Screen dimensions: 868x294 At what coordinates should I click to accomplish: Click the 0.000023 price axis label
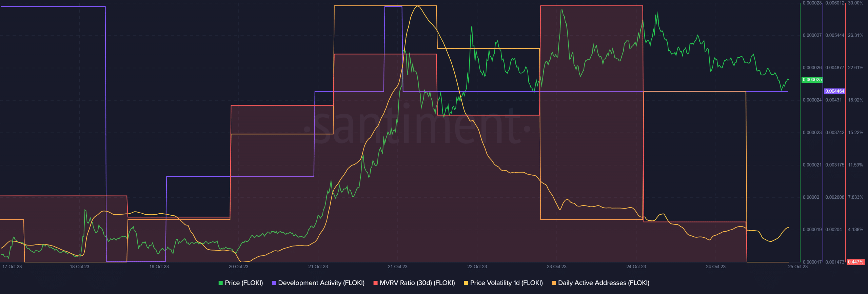[x=812, y=133]
